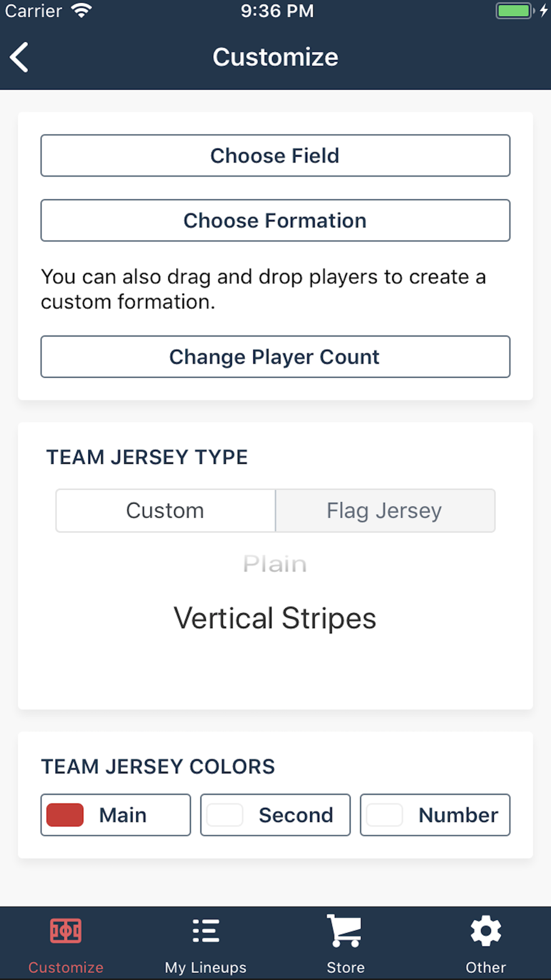Pick the Plain jersey pattern
Image resolution: width=551 pixels, height=980 pixels.
[x=275, y=564]
